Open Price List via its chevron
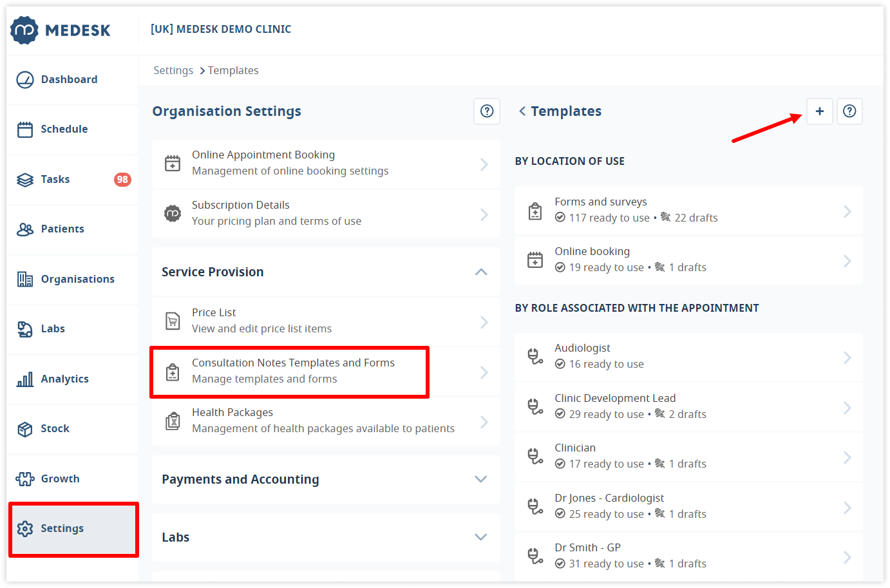 [x=484, y=322]
